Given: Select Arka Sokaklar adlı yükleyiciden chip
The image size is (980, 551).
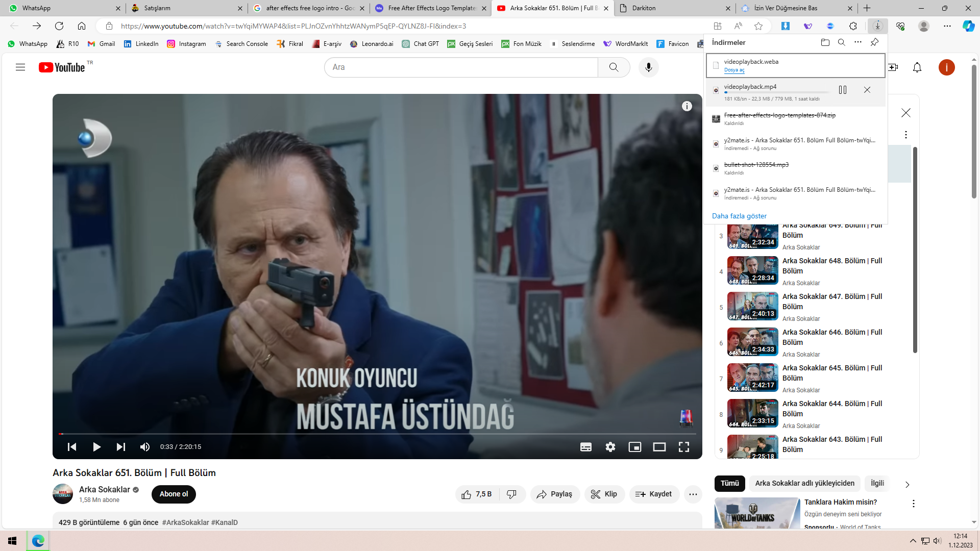Looking at the screenshot, I should coord(804,484).
